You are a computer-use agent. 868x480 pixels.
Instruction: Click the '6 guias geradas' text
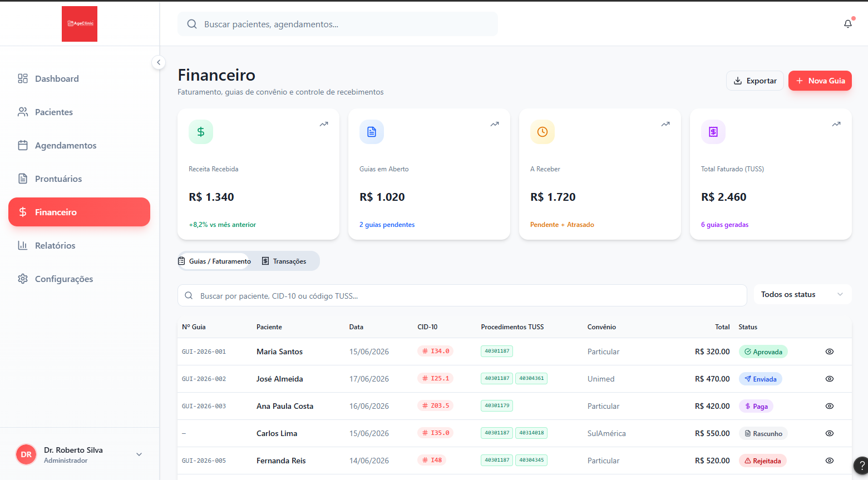point(724,225)
